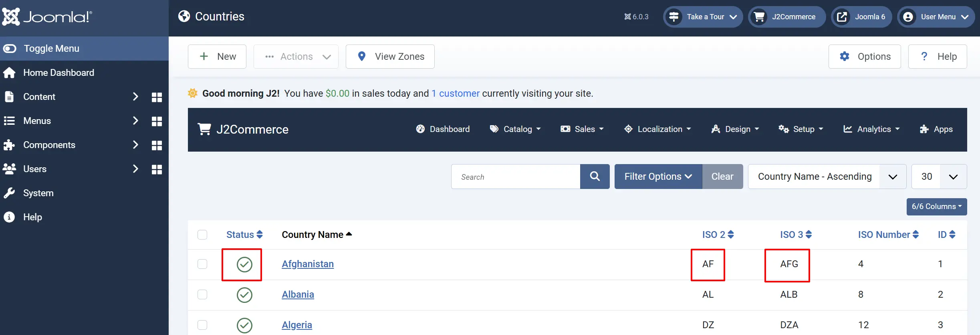The image size is (980, 335).
Task: Clear the search filters
Action: (x=722, y=177)
